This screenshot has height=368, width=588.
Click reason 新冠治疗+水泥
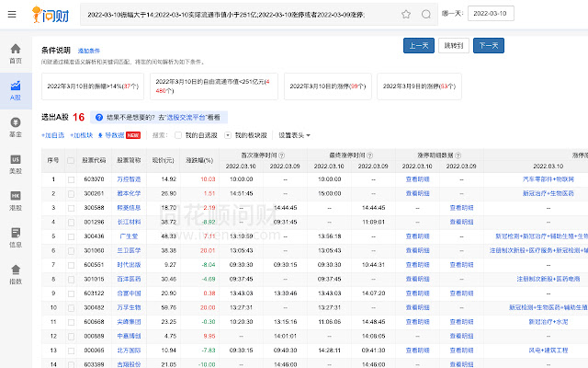point(548,322)
